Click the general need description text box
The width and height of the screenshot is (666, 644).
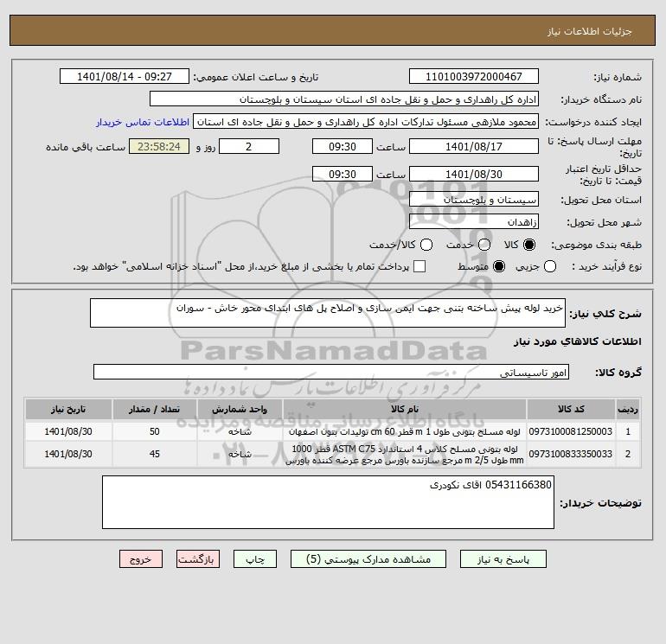328,313
